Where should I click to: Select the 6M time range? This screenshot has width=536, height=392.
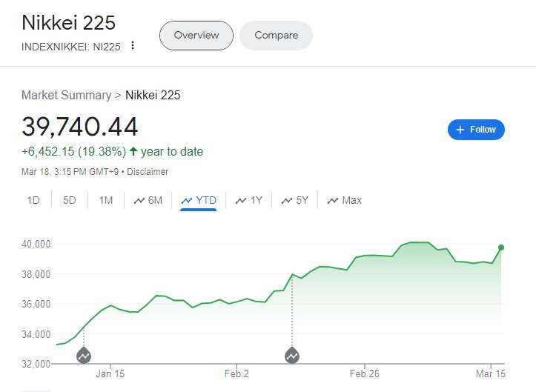148,200
